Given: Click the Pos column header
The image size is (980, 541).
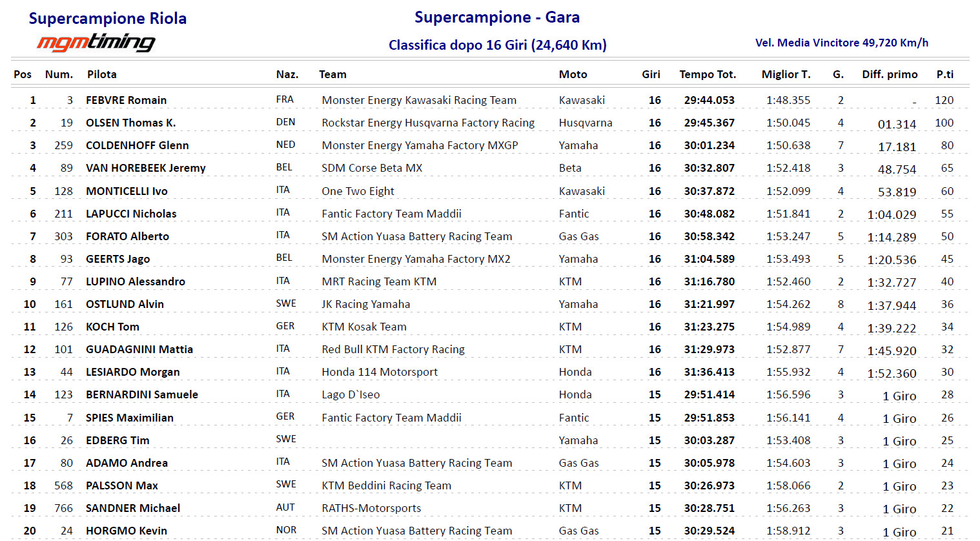Looking at the screenshot, I should [23, 74].
